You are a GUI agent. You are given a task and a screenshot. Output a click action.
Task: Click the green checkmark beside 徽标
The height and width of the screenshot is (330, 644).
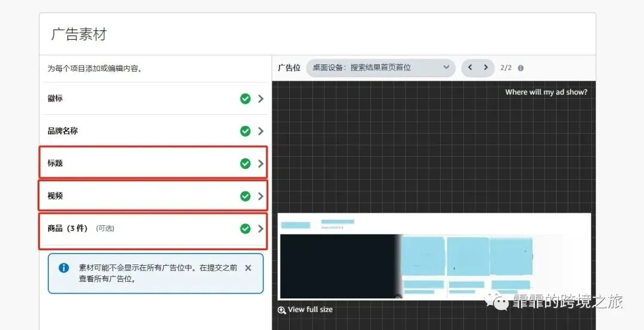245,98
